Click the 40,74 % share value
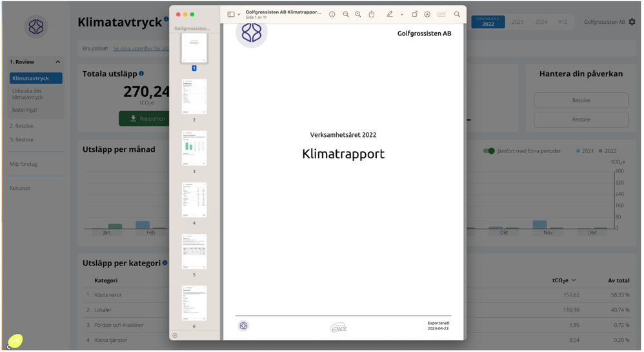This screenshot has width=644, height=352. [x=619, y=310]
